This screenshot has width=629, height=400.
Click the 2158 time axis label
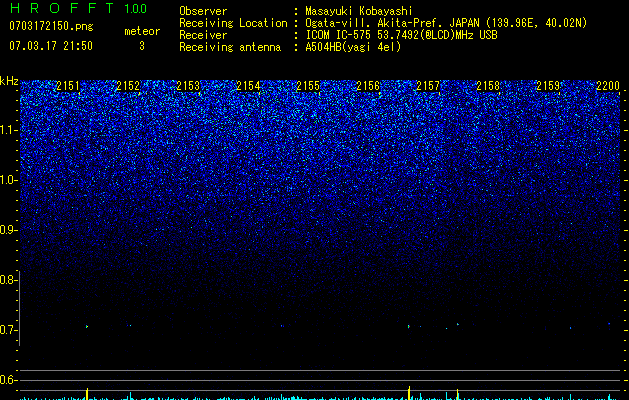488,86
